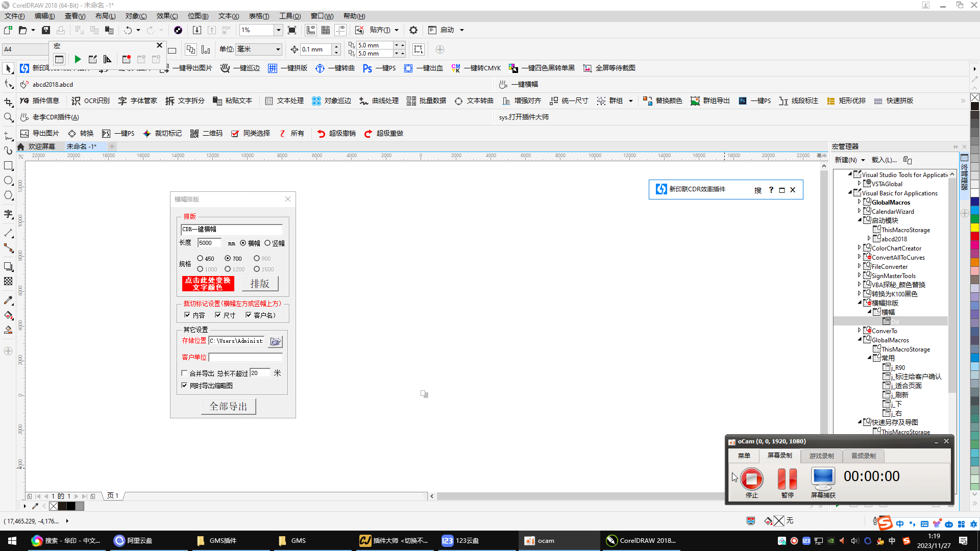This screenshot has height=551, width=980.
Task: Open the zoom level 1% dropdown
Action: 278,30
